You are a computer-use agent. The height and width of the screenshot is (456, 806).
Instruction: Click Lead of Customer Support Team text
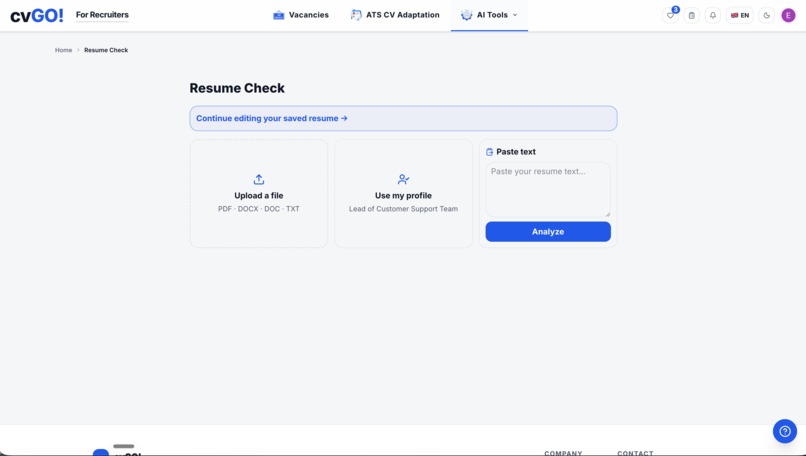(x=404, y=209)
